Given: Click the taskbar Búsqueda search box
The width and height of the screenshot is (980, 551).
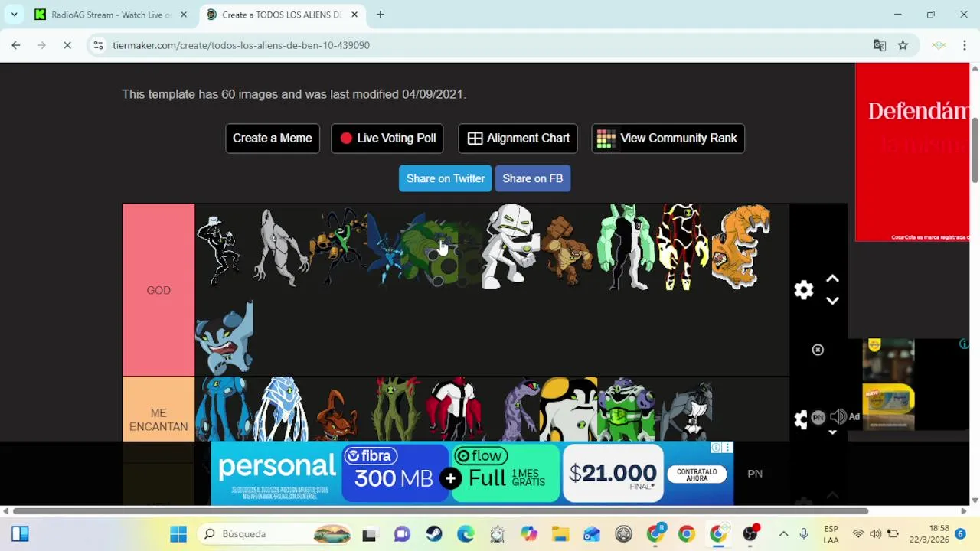Looking at the screenshot, I should click(x=276, y=534).
